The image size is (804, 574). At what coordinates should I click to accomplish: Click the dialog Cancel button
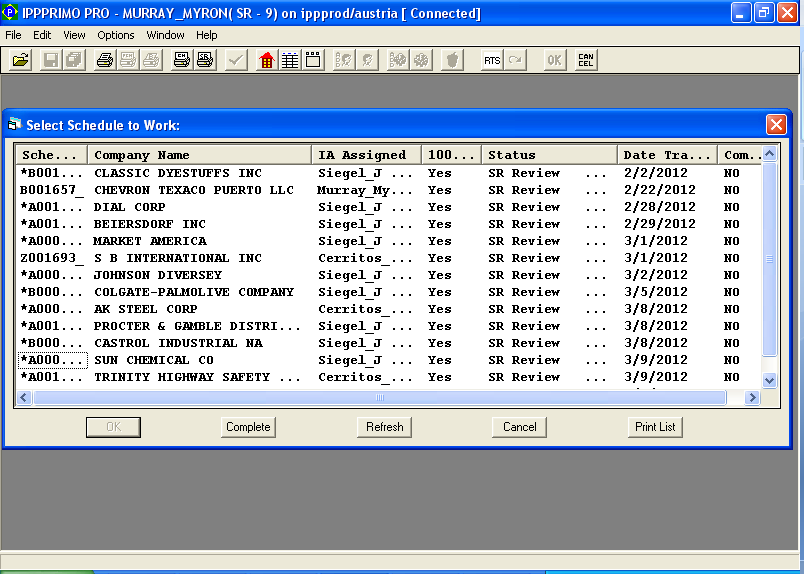point(519,427)
